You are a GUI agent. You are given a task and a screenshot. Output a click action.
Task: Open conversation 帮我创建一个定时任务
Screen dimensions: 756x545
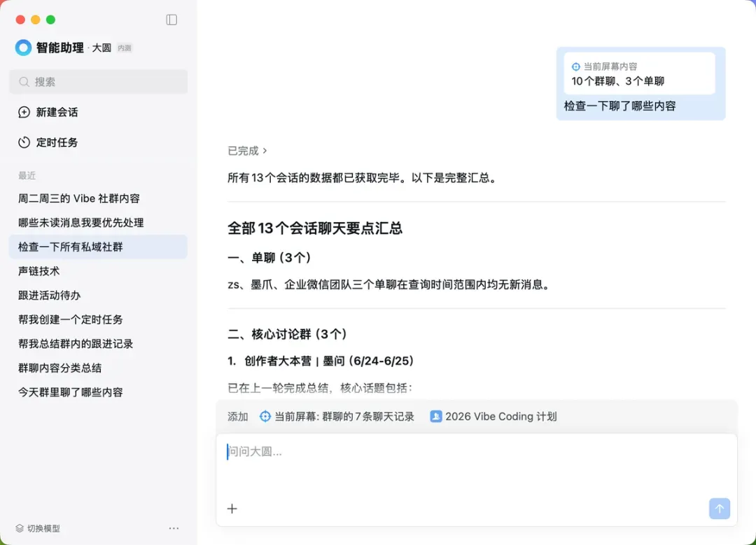pyautogui.click(x=99, y=319)
